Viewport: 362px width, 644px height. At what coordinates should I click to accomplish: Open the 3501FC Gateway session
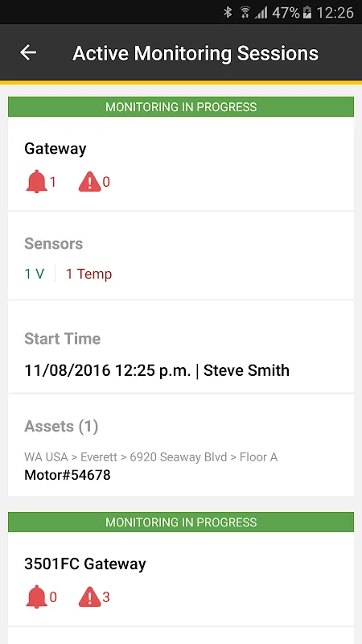85,564
